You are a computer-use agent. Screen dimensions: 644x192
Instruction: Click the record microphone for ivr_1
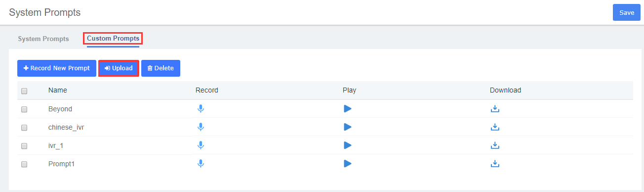201,145
